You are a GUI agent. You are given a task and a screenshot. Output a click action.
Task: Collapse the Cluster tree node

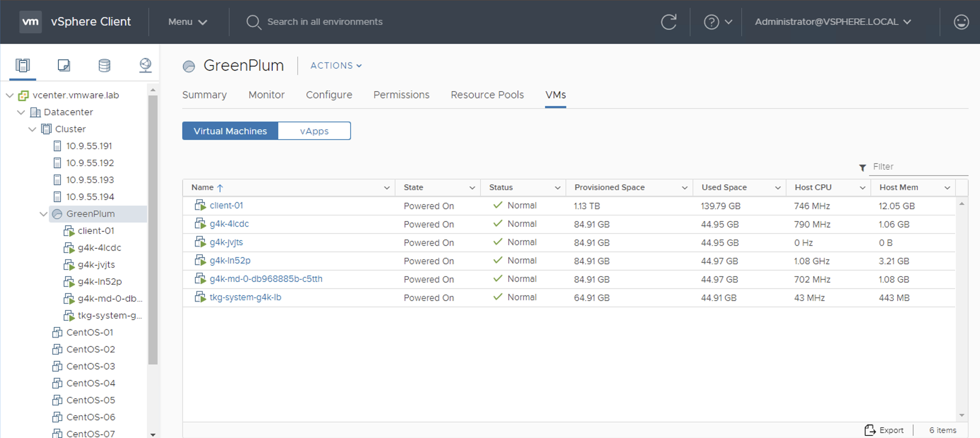click(x=32, y=129)
